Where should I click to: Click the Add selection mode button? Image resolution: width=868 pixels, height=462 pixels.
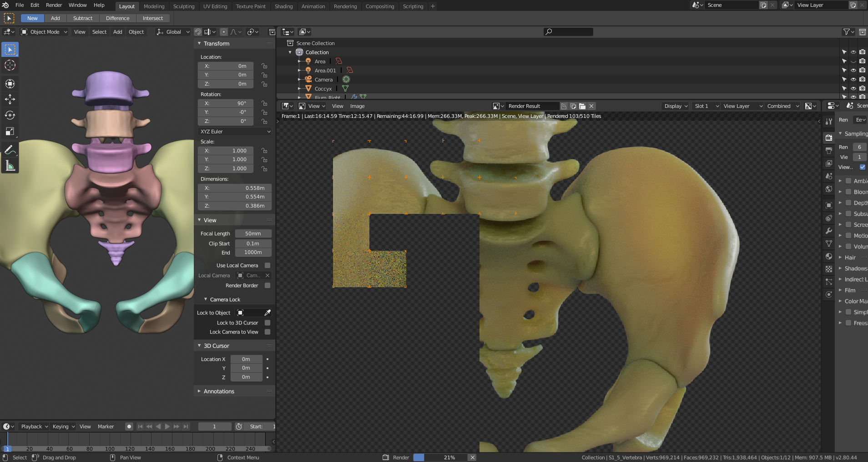tap(55, 18)
